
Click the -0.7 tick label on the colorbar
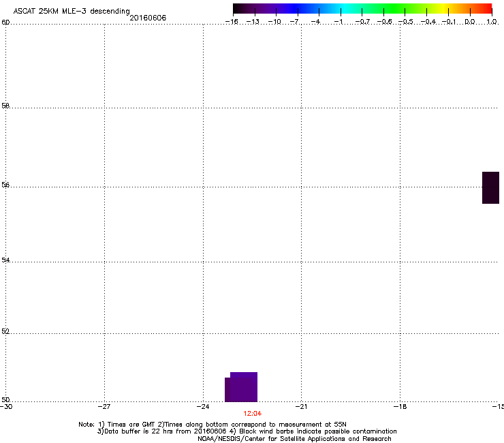click(x=362, y=22)
